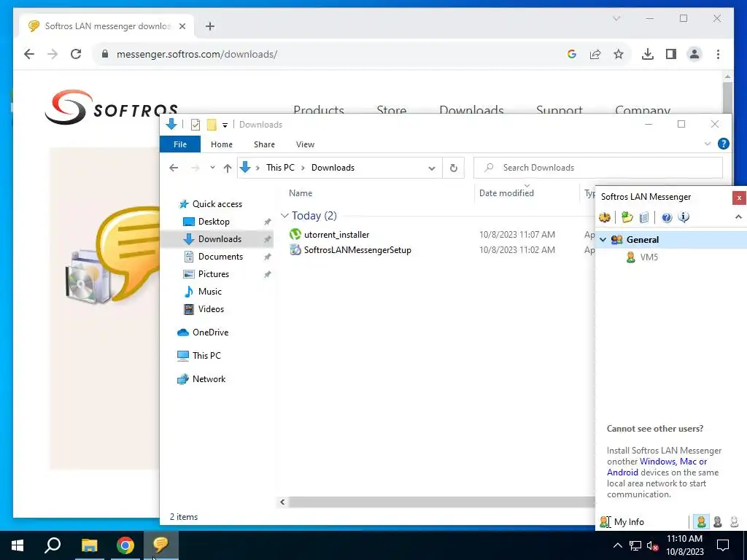Screen dimensions: 747x560
Task: Open the Share ribbon tab in File Explorer
Action: 264,144
